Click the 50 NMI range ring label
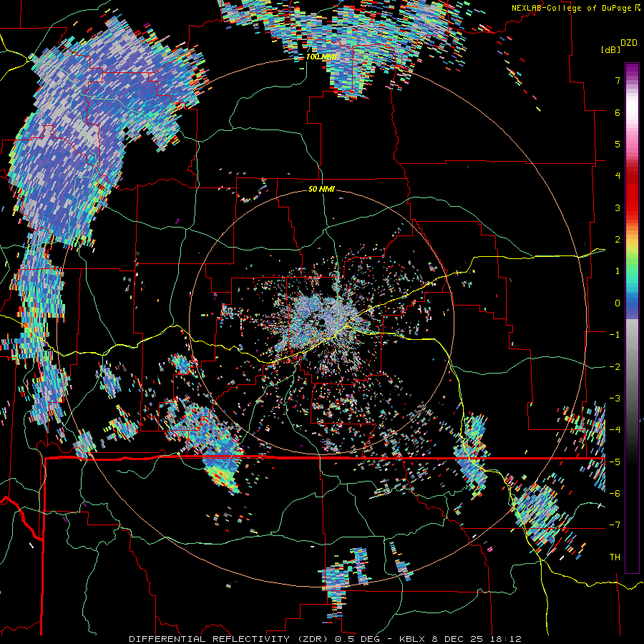The image size is (644, 644). (321, 190)
